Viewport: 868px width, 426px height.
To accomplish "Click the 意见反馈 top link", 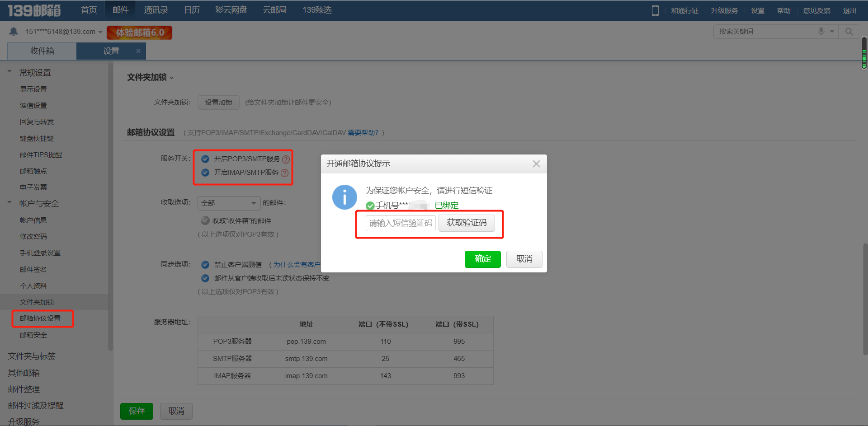I will coord(816,11).
